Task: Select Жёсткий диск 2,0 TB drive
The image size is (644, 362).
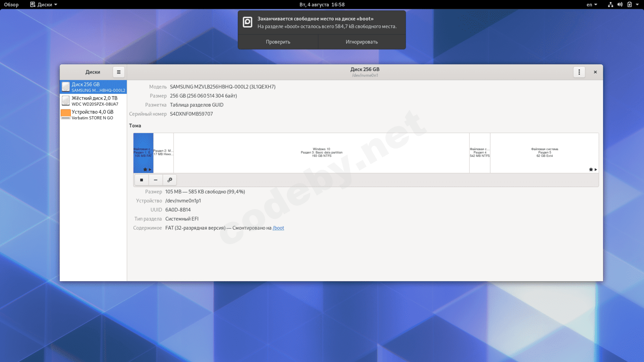Action: coord(93,101)
